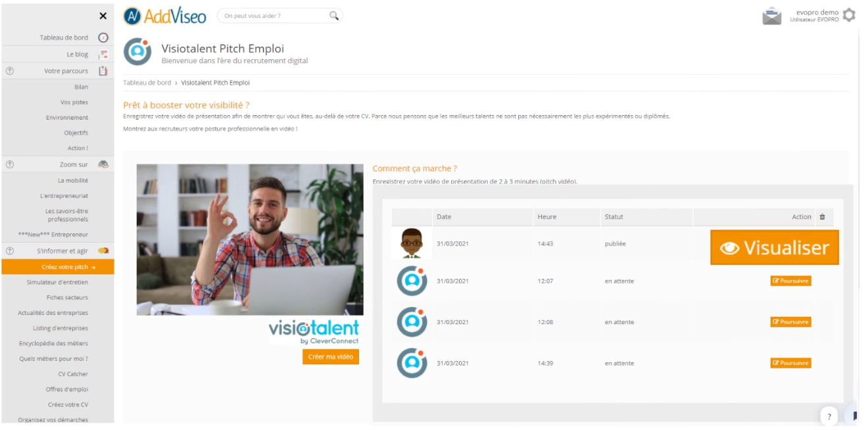Click the search magnifier icon
The height and width of the screenshot is (430, 868).
pos(333,16)
